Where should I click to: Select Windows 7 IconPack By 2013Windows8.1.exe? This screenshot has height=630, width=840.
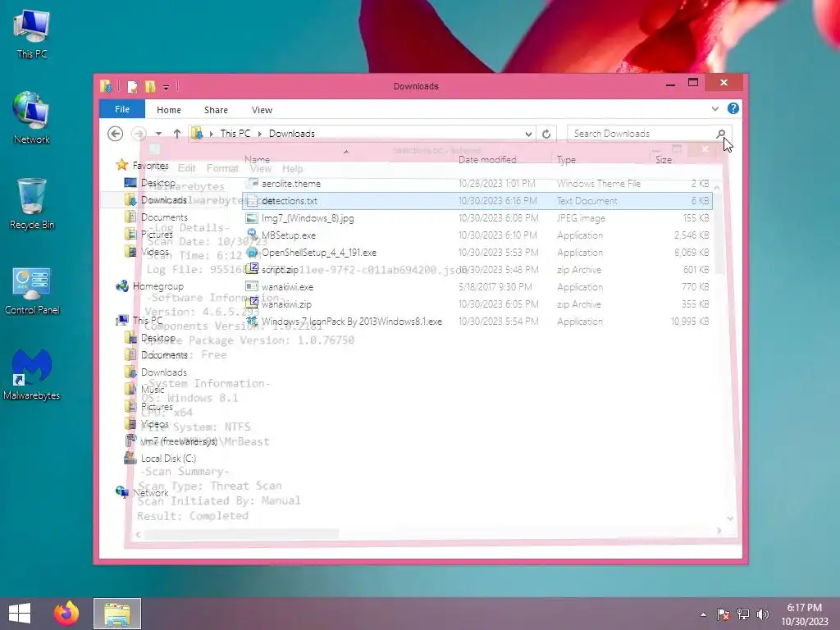[x=477, y=322]
